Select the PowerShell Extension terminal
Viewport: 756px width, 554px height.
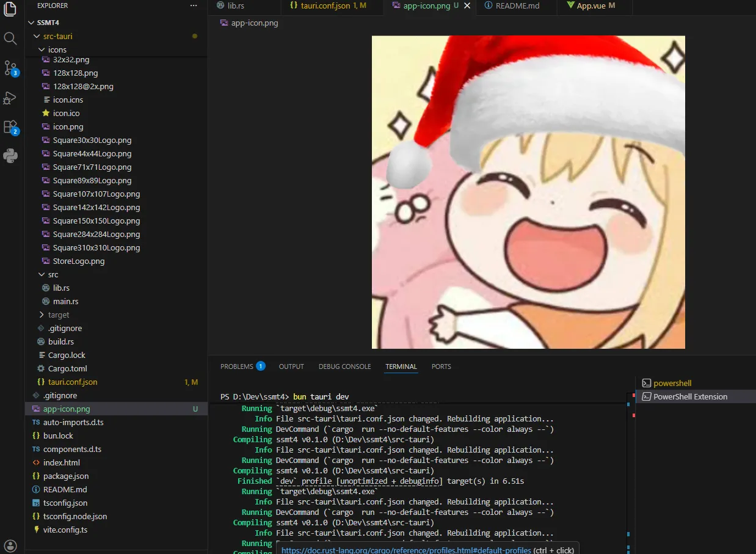click(x=690, y=396)
